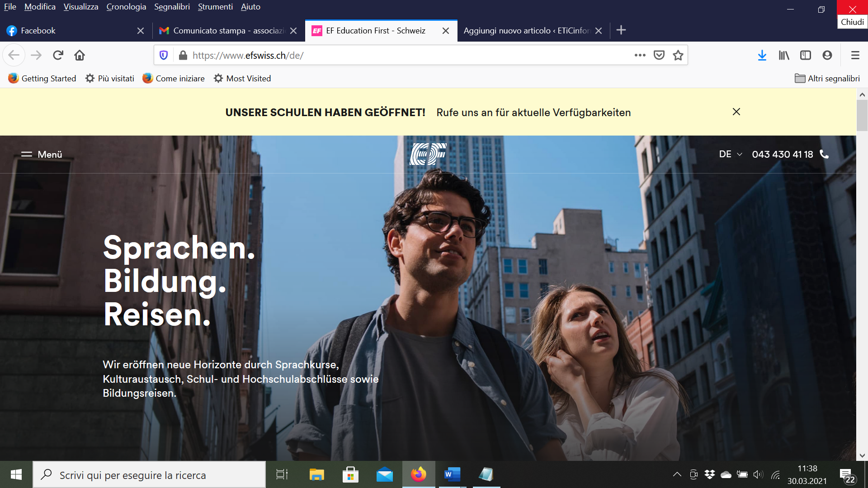Close the Facebook tab
Screen dimensions: 868x488
[141, 31]
